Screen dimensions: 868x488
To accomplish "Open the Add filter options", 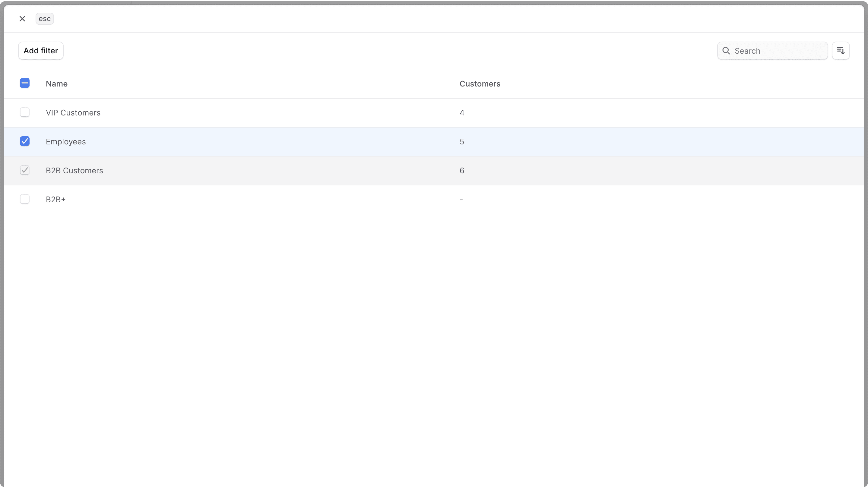I will [x=40, y=51].
